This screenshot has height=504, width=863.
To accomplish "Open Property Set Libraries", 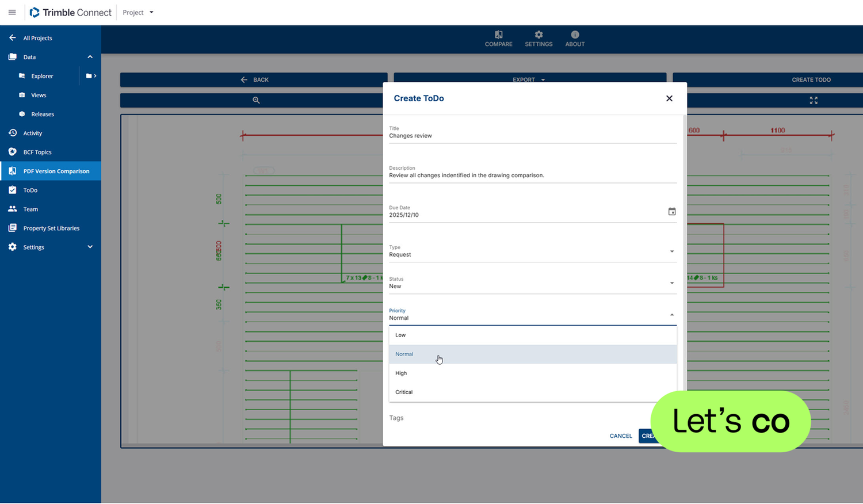I will point(51,228).
